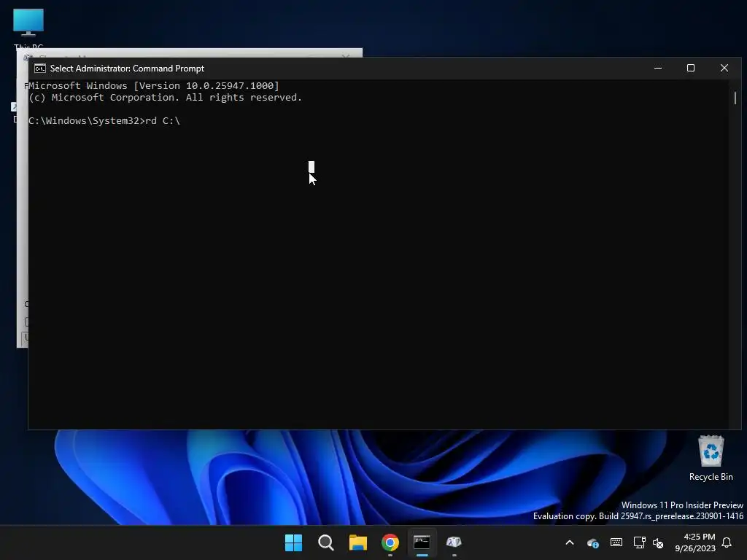Select the Recycle Bin desktop icon
Image resolution: width=747 pixels, height=560 pixels.
click(711, 458)
